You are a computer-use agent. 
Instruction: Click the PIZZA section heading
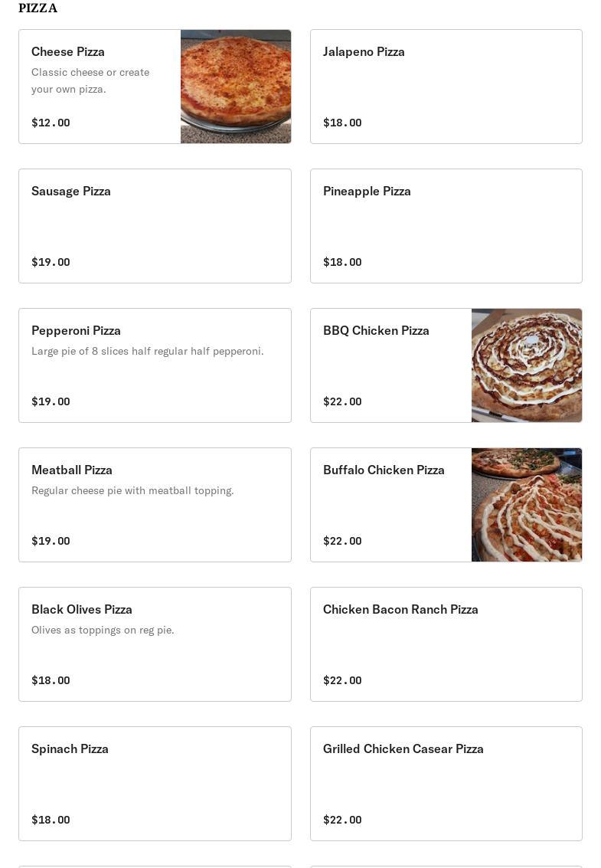point(38,8)
